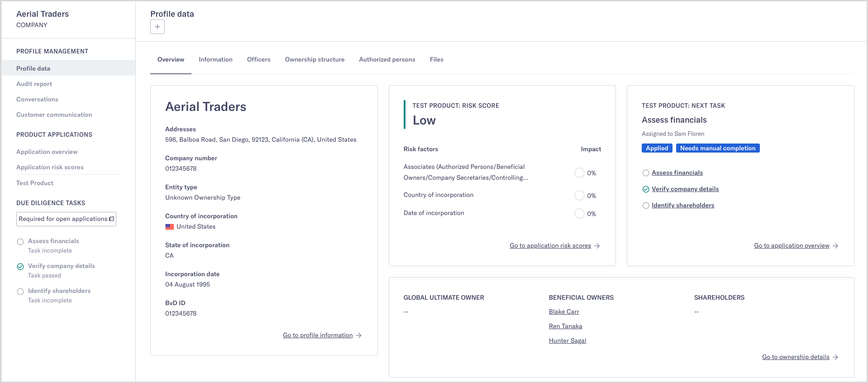Click the Country of incorporation impact circle

(579, 196)
